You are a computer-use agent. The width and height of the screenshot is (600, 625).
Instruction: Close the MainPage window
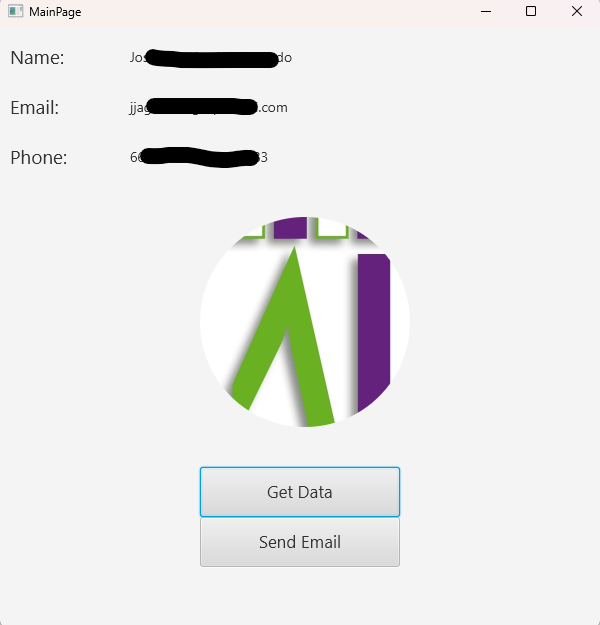pos(576,12)
